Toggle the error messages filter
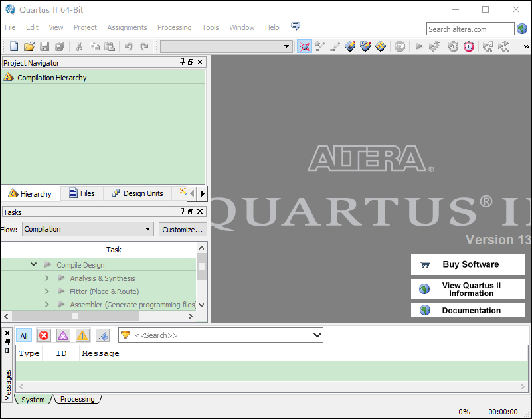 44,335
